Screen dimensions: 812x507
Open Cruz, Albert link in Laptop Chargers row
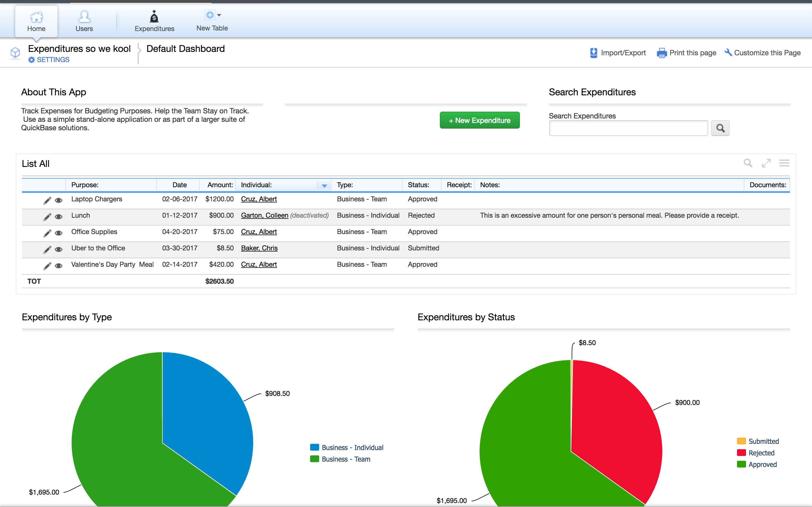[259, 199]
